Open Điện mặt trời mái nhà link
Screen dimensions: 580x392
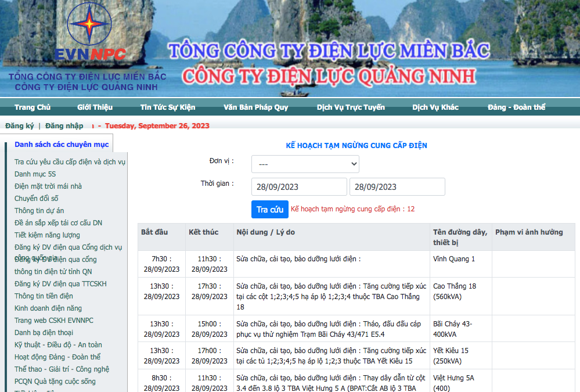[x=48, y=186]
